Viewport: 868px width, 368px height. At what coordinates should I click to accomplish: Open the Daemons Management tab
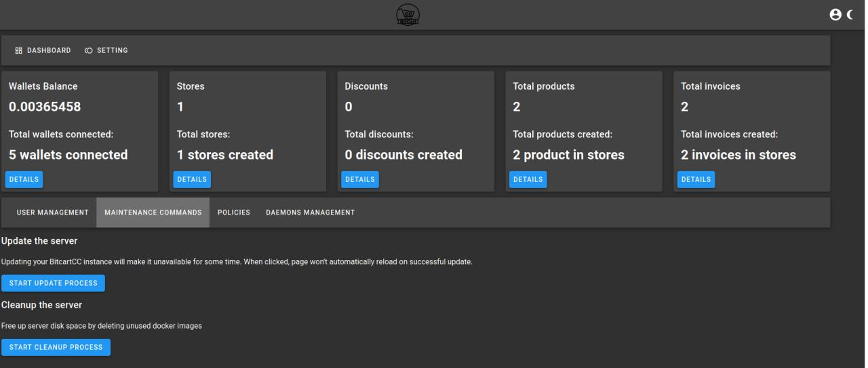311,213
